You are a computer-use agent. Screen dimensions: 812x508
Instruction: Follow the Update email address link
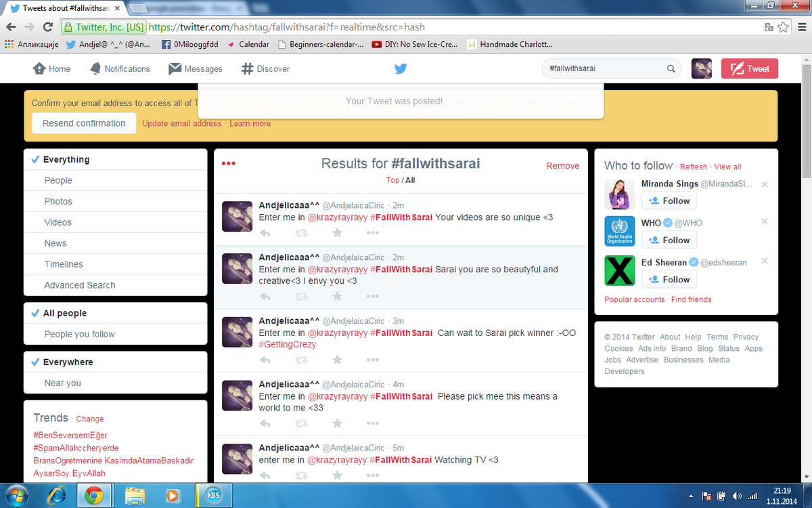tap(181, 123)
